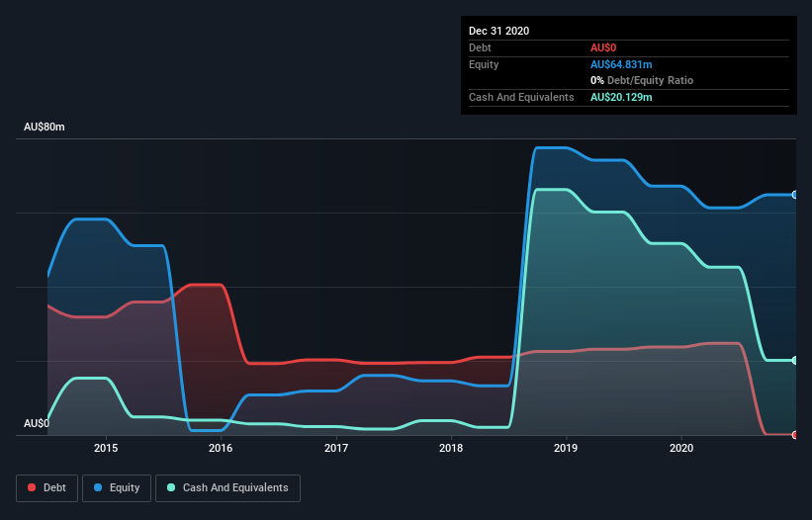The image size is (812, 520).
Task: Click the teal Cash legend dot
Action: click(x=171, y=487)
